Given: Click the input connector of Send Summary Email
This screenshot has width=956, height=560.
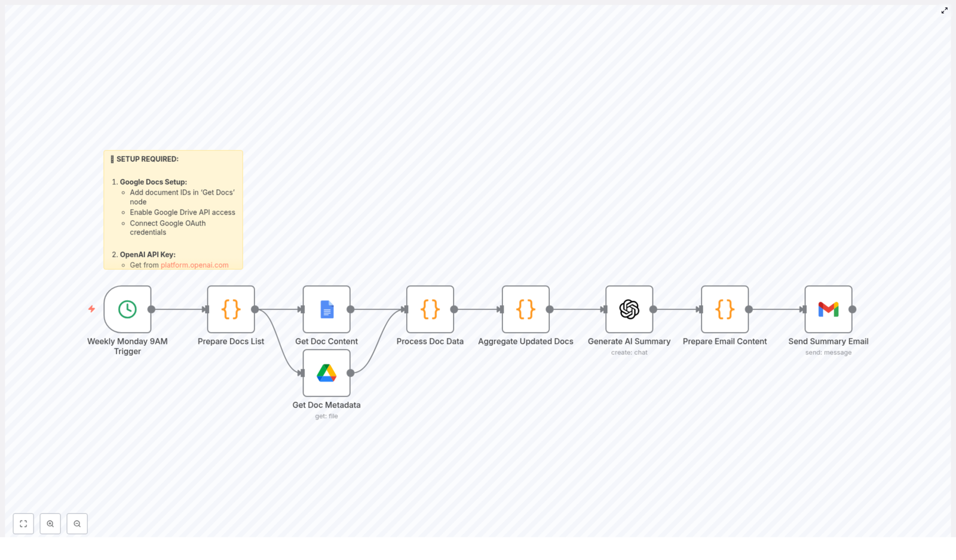Looking at the screenshot, I should pos(803,310).
